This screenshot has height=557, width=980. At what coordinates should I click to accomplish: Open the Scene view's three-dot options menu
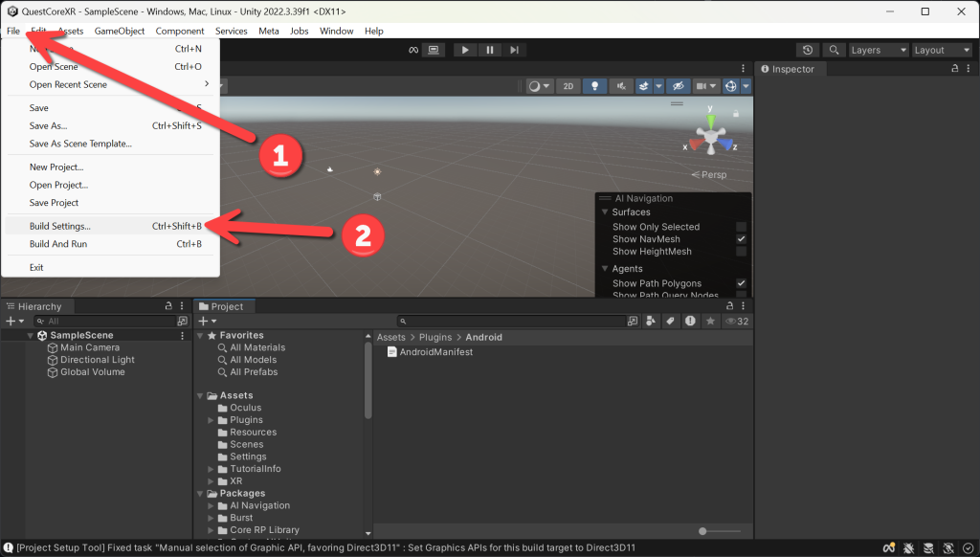tap(743, 69)
